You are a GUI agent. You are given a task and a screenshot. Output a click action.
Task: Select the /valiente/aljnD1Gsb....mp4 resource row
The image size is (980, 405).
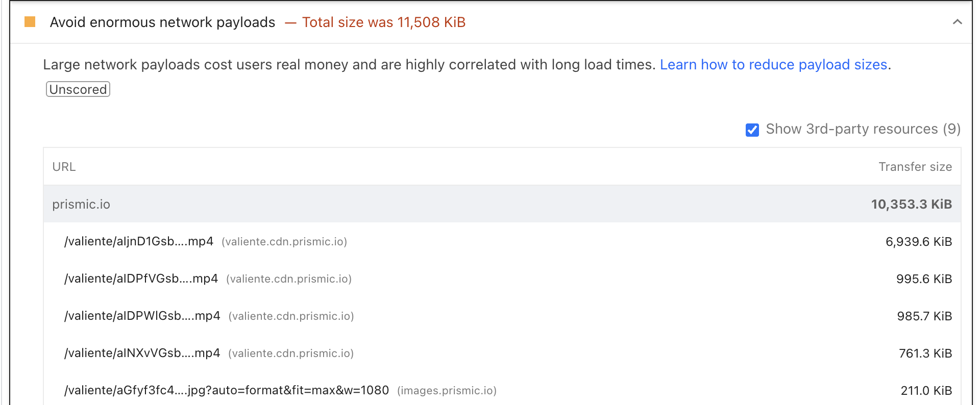click(139, 241)
